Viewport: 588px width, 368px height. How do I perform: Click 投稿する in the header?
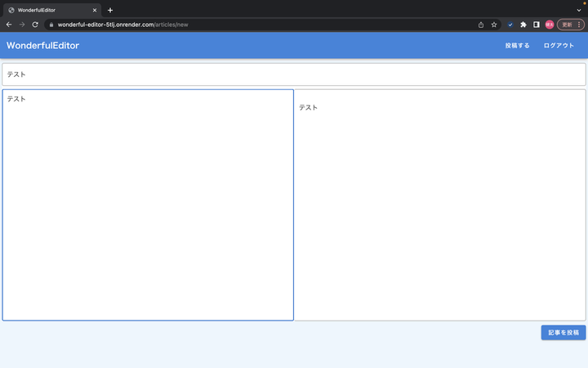517,46
